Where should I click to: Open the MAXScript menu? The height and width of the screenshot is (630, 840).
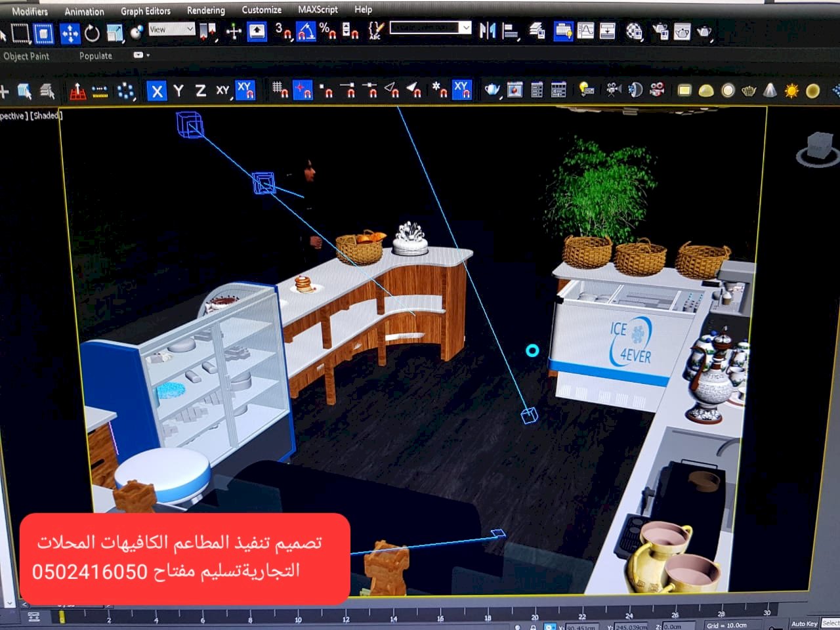coord(318,10)
